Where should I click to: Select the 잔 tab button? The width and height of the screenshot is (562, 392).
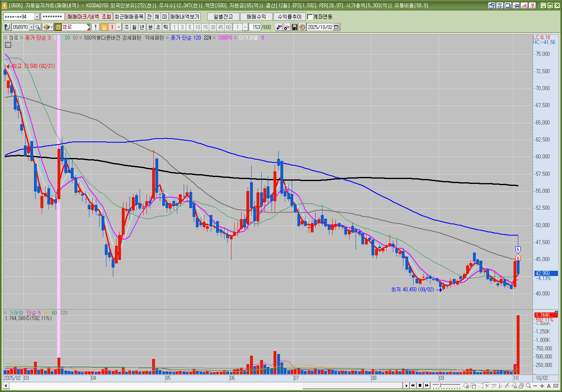[149, 17]
